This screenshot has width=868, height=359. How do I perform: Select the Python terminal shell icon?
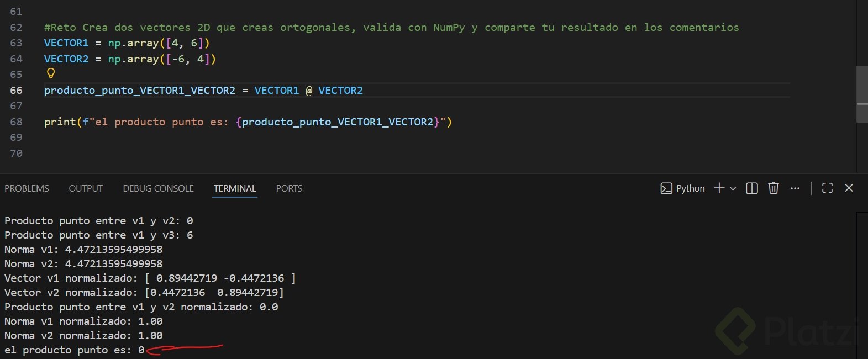point(666,188)
